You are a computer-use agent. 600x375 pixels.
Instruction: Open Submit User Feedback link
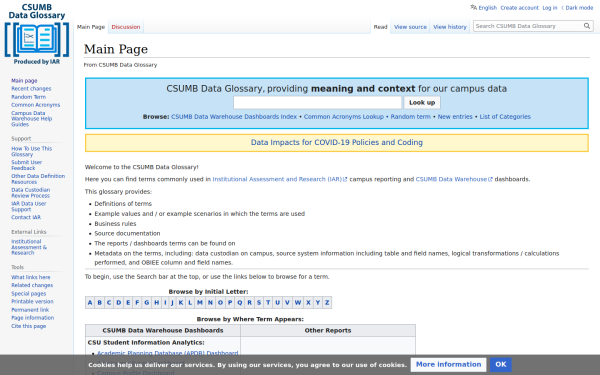pyautogui.click(x=26, y=165)
